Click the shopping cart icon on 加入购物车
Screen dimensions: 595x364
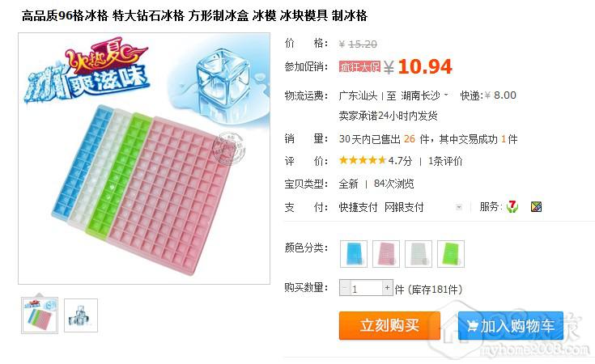click(x=472, y=326)
